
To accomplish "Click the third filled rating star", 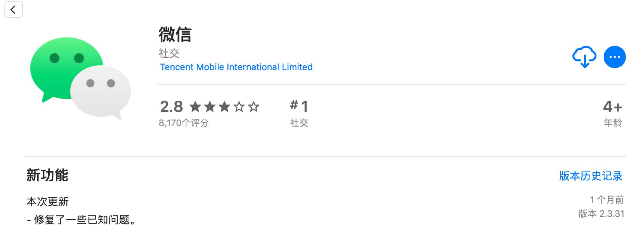I will [224, 107].
